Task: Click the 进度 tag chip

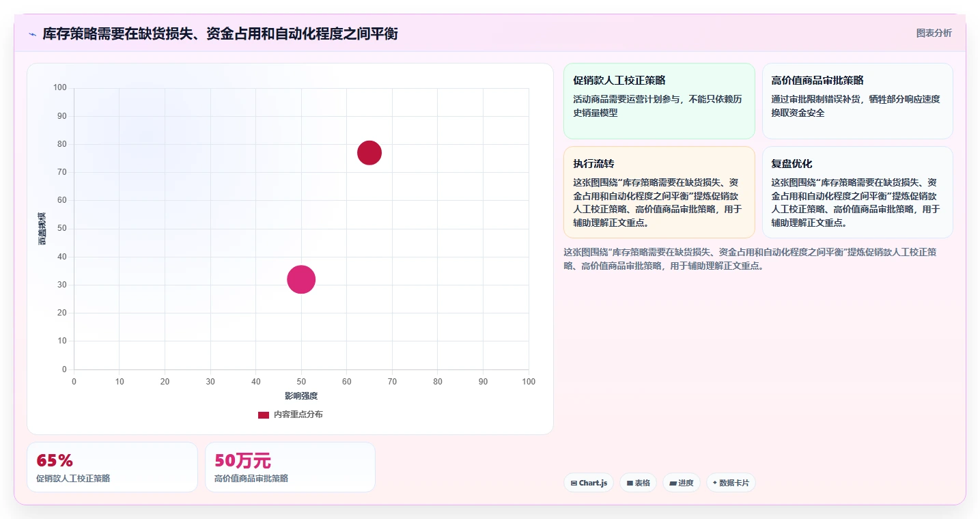Action: [x=682, y=483]
